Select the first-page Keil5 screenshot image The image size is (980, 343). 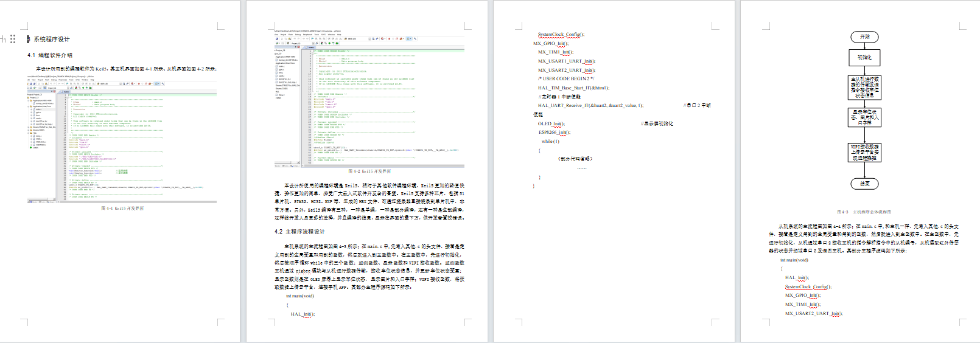122,140
